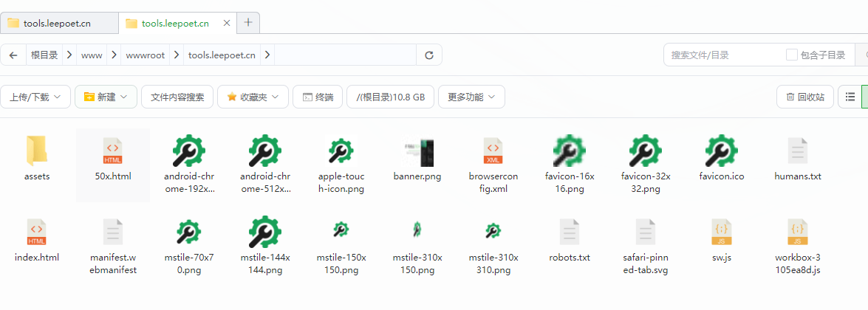This screenshot has height=310, width=868.
Task: Add a new tab with plus button
Action: click(248, 23)
